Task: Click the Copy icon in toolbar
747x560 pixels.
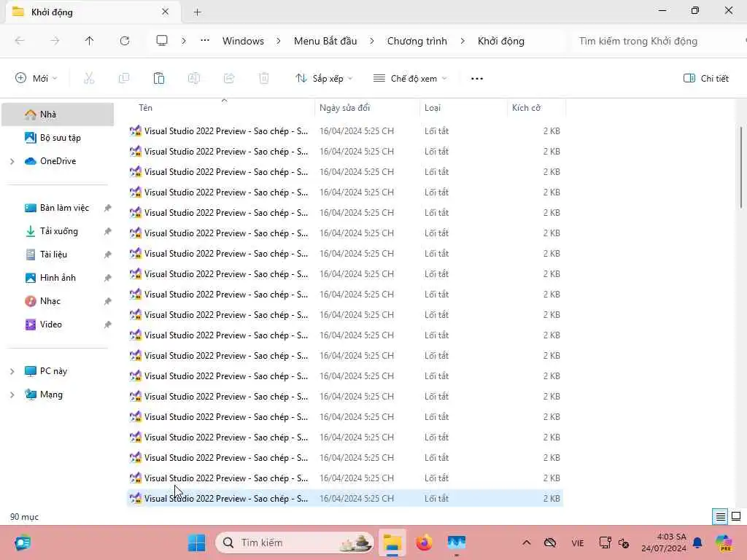Action: (124, 78)
